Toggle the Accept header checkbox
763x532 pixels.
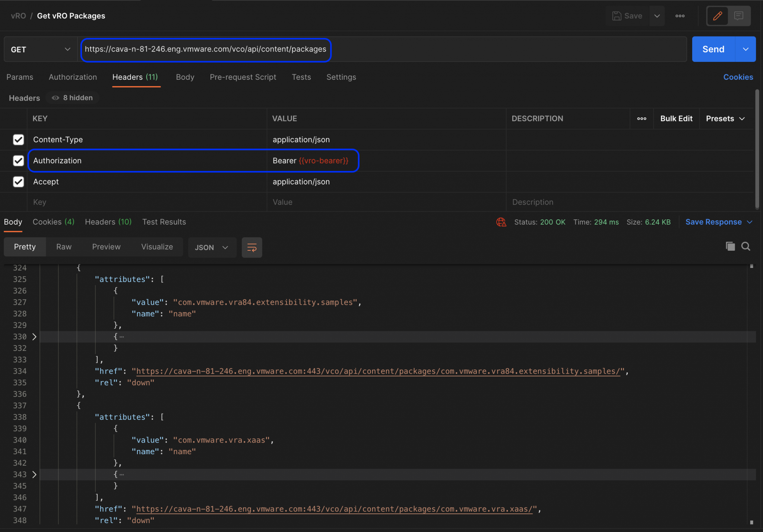click(x=18, y=182)
